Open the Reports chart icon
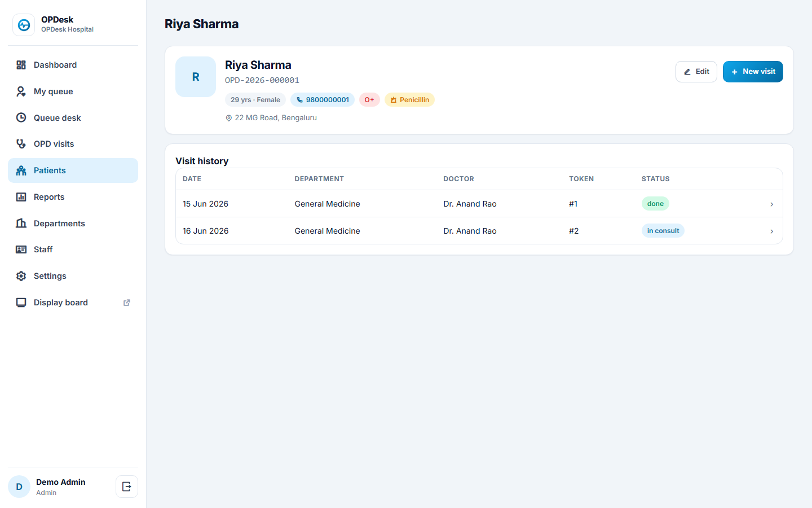Viewport: 812px width, 508px height. [21, 197]
